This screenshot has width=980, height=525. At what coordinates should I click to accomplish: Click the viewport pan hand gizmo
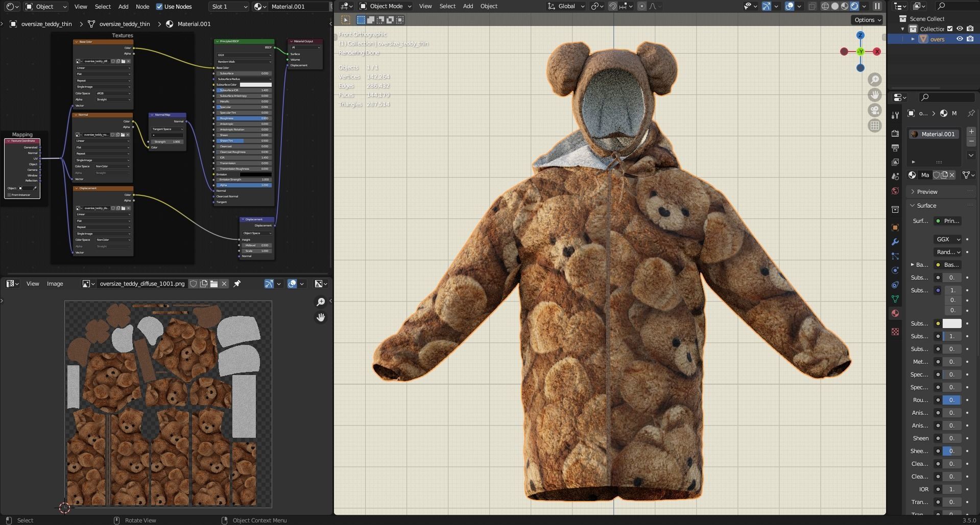(875, 95)
